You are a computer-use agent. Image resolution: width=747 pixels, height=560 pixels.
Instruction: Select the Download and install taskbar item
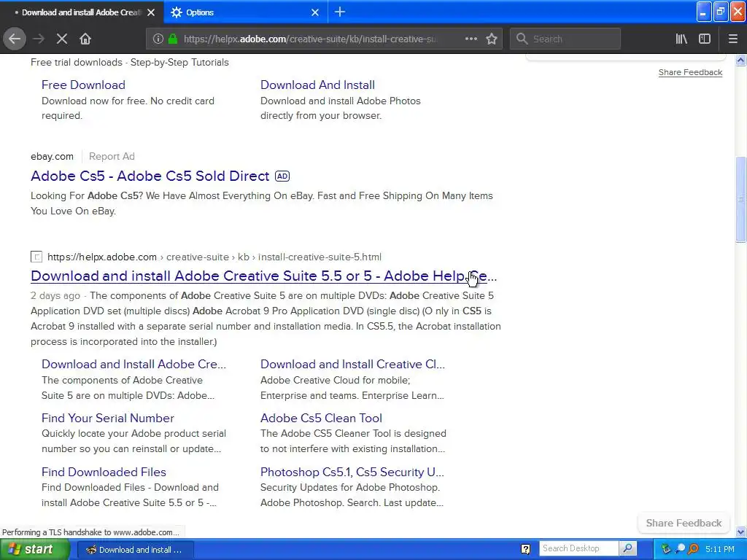pyautogui.click(x=135, y=550)
